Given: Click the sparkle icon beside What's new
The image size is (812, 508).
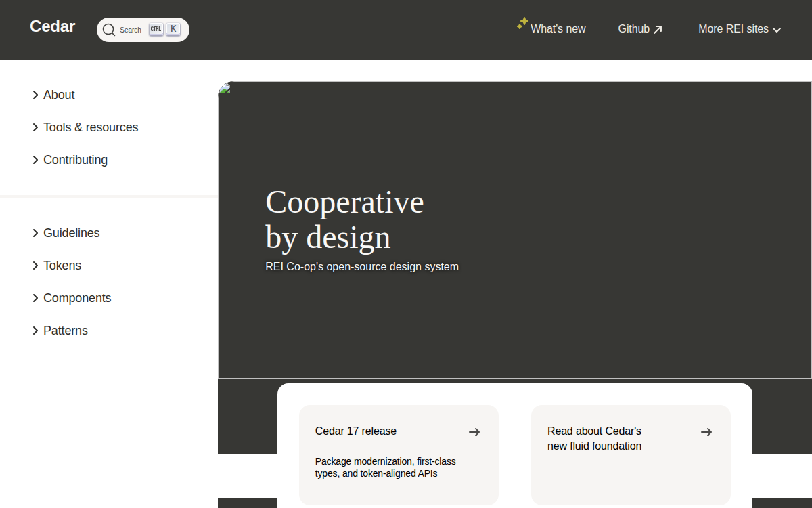Looking at the screenshot, I should 522,24.
